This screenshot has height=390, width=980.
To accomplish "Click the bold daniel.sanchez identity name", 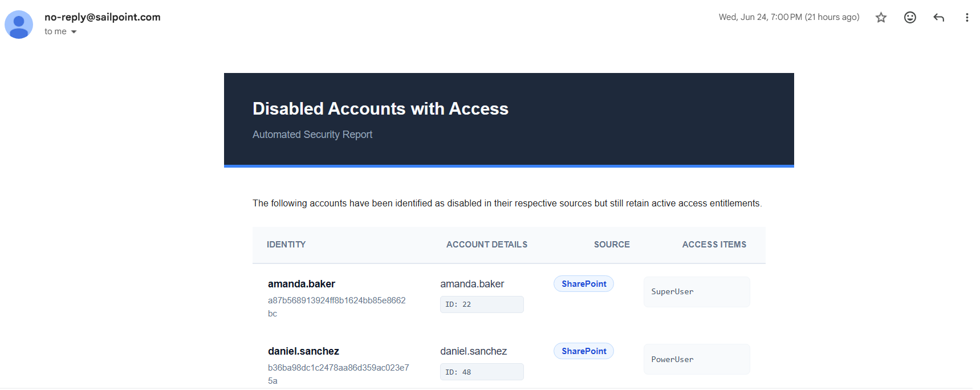I will (x=303, y=351).
